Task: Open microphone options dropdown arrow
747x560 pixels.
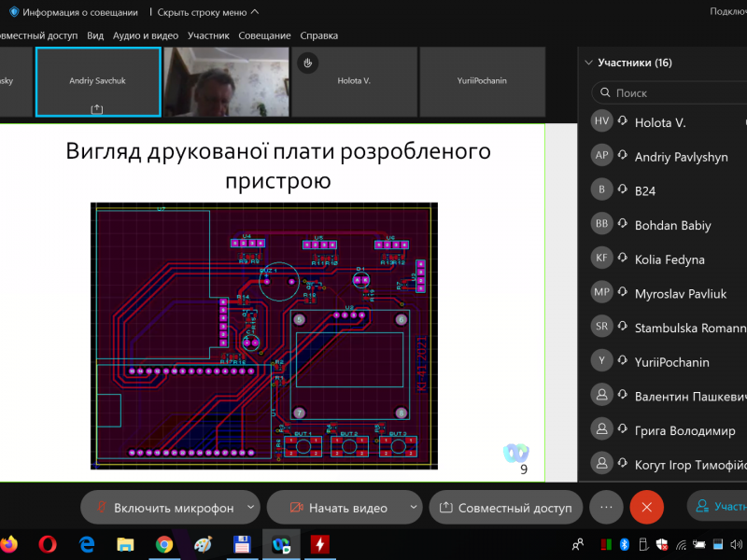Action: coord(250,508)
